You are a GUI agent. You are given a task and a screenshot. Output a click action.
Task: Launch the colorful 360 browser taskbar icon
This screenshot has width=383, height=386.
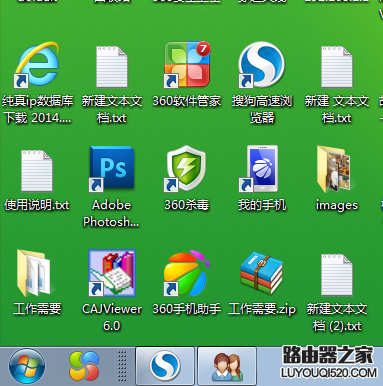tap(84, 366)
